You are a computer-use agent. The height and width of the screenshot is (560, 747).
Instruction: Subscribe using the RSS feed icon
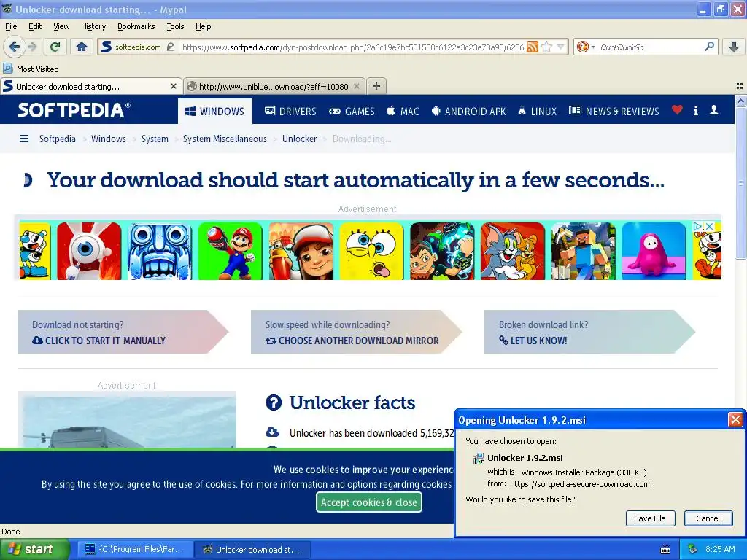pos(533,47)
